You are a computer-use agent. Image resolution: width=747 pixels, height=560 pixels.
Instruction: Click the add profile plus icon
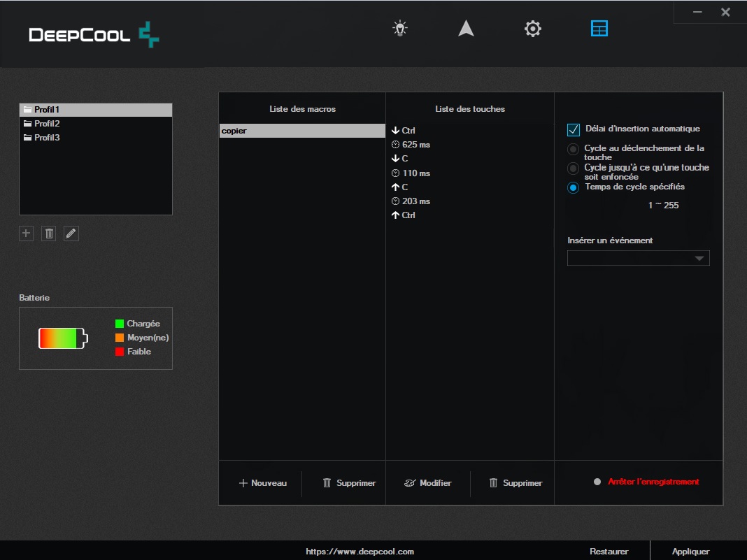(27, 234)
